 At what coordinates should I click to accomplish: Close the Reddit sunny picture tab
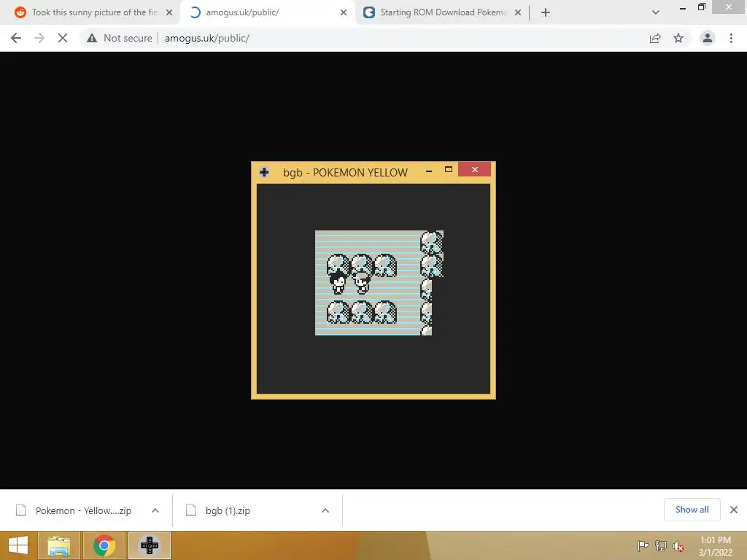[x=169, y=12]
